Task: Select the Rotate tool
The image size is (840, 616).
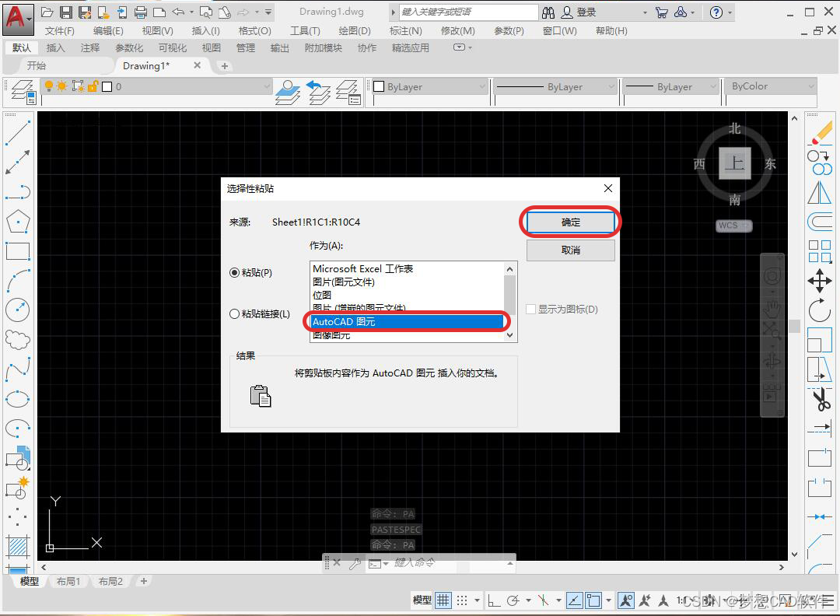Action: click(820, 310)
